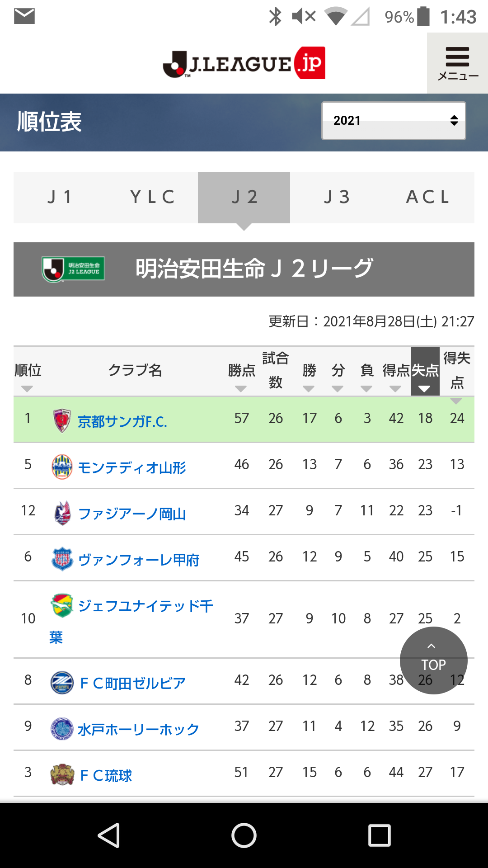The width and height of the screenshot is (488, 868).
Task: Tap the J.LEAGUE.jp logo
Action: tap(244, 63)
